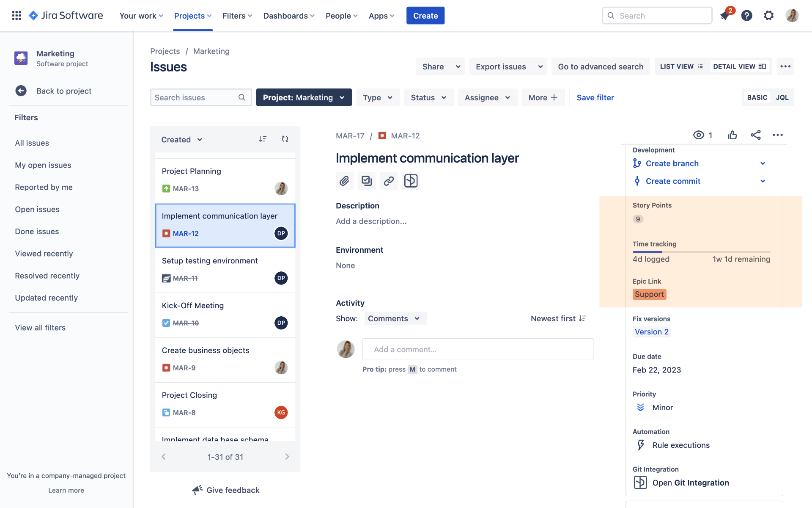Click the share issue icon
The image size is (812, 508).
click(x=755, y=135)
